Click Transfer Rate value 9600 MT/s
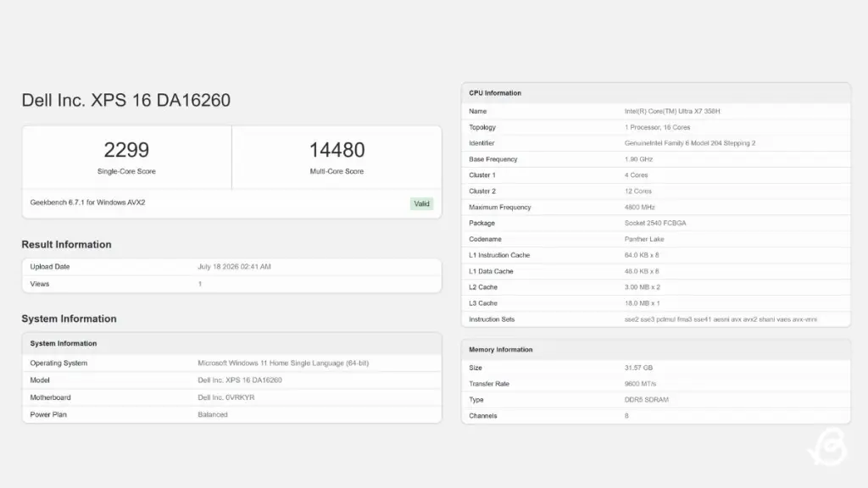 pyautogui.click(x=640, y=384)
